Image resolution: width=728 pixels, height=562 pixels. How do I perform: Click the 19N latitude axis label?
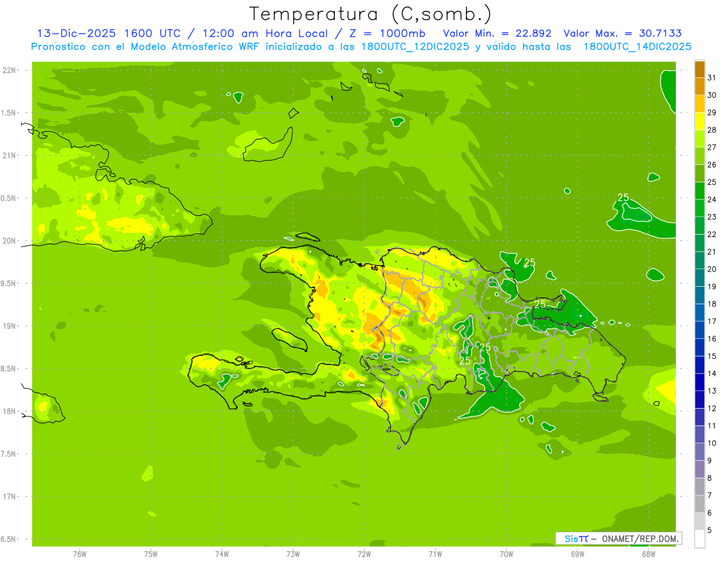click(10, 326)
